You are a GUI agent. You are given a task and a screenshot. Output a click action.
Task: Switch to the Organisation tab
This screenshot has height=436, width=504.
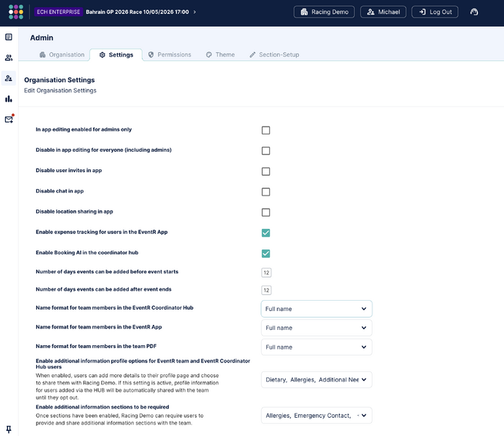[x=62, y=54]
